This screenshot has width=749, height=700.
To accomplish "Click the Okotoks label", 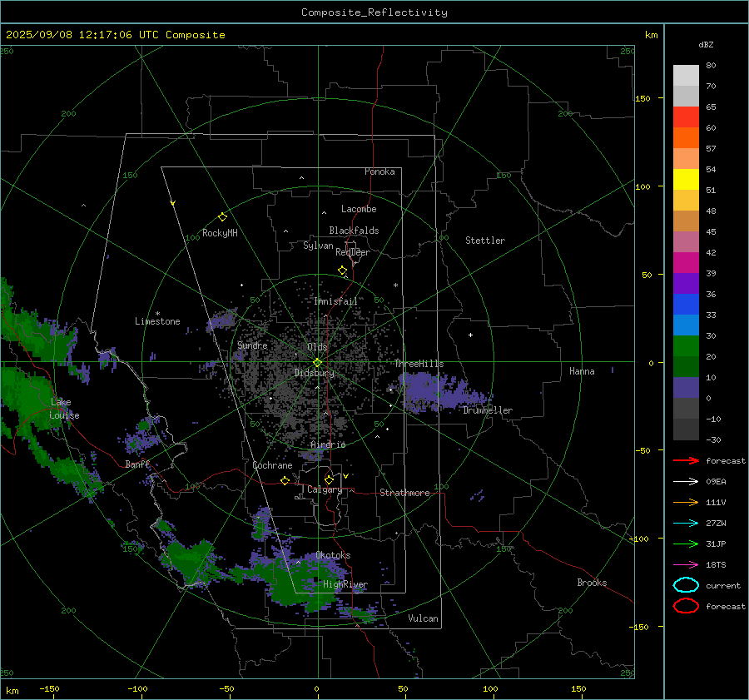I will click(x=334, y=555).
